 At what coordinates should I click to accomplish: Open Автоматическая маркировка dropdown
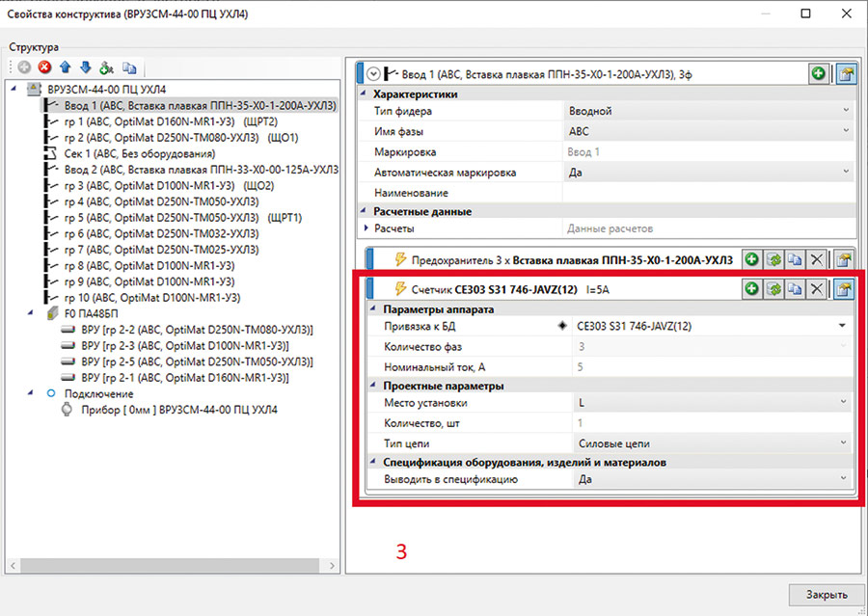point(846,173)
